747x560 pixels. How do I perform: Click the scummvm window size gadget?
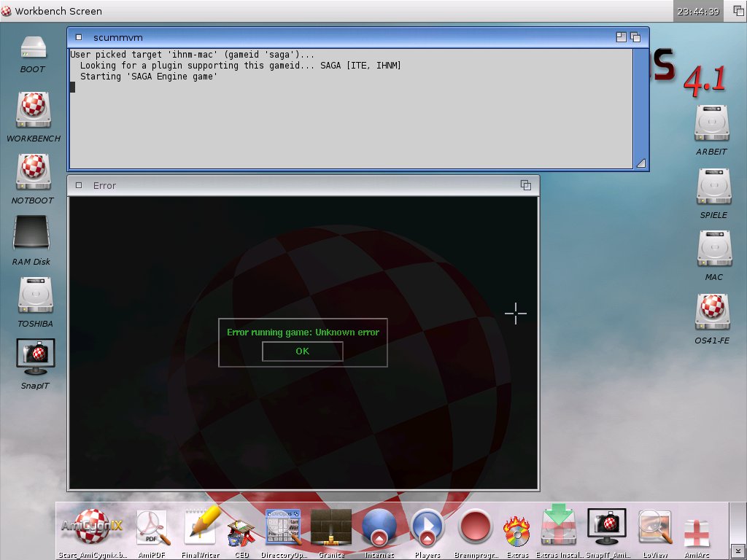[x=641, y=163]
